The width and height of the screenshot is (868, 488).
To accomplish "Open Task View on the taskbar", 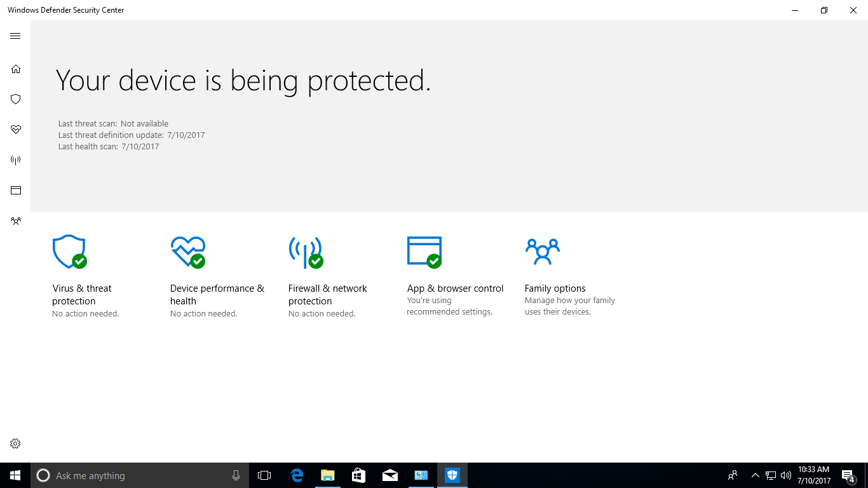I will pos(264,475).
